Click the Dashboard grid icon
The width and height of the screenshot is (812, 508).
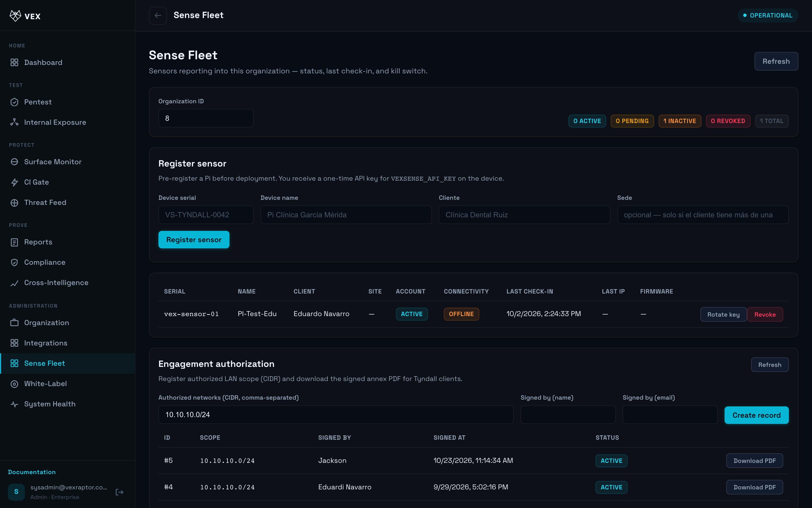point(14,62)
